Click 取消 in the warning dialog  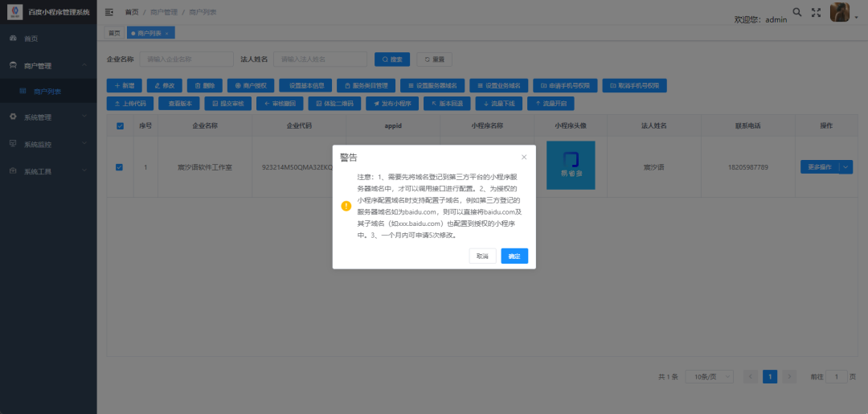pos(482,256)
